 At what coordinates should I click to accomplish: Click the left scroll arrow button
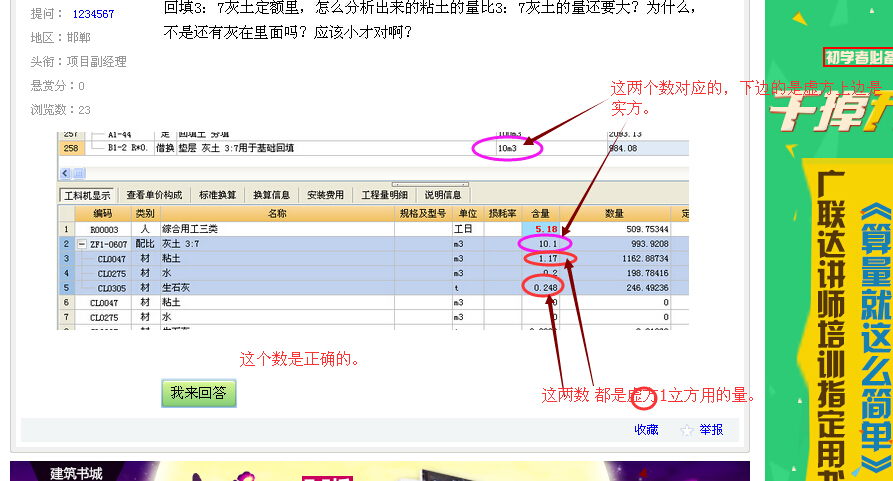coord(65,173)
